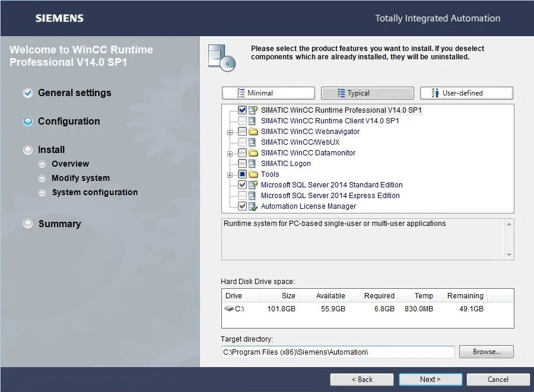Select 'Microsoft SQL Server 2014 Express Edition' label

point(330,196)
